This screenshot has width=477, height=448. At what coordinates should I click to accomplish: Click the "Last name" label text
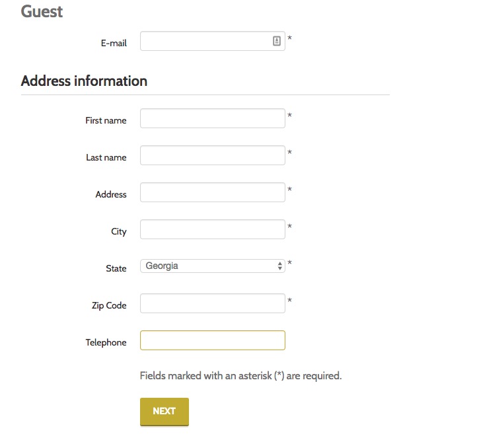click(106, 158)
